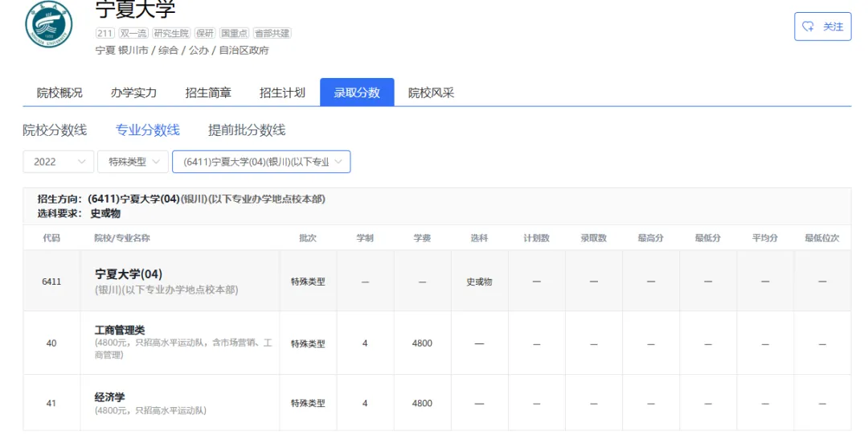The height and width of the screenshot is (440, 868).
Task: Click tuition 4800 in 经济学 row
Action: pyautogui.click(x=422, y=403)
